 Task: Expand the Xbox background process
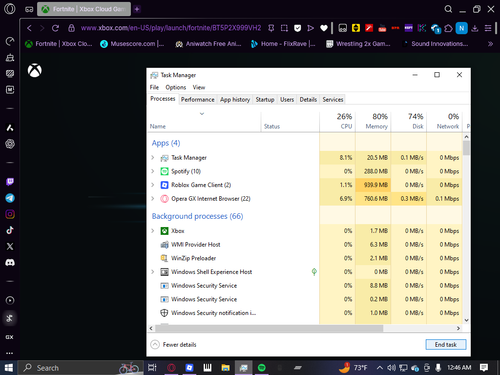[x=153, y=231]
